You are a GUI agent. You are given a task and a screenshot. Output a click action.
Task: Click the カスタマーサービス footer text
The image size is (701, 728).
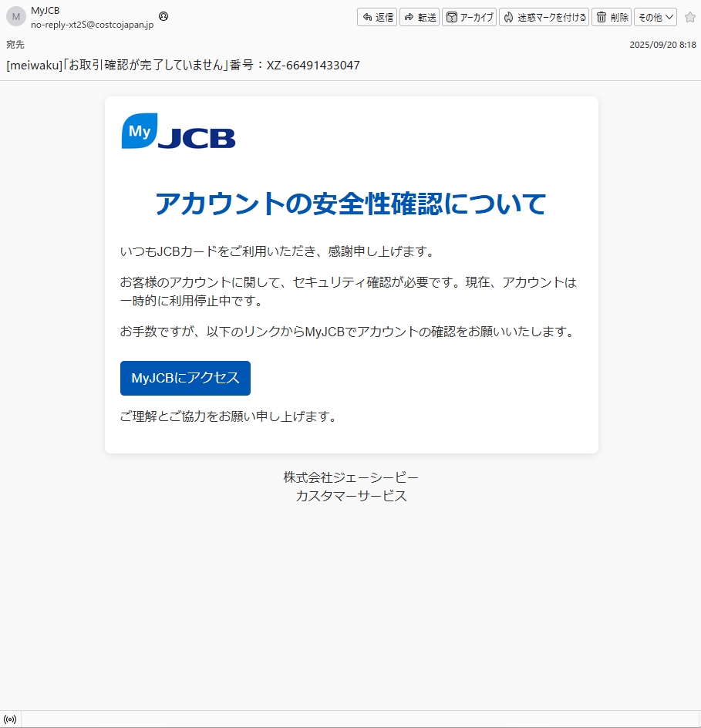(x=351, y=496)
